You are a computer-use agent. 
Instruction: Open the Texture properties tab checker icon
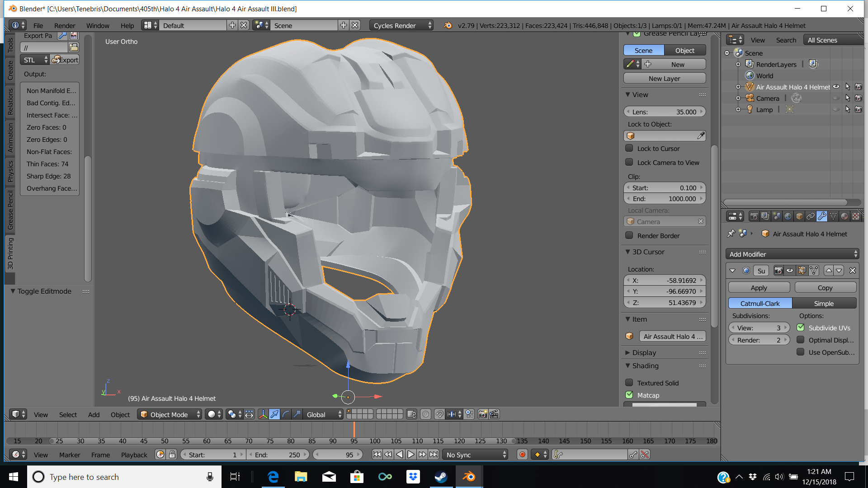(x=856, y=216)
